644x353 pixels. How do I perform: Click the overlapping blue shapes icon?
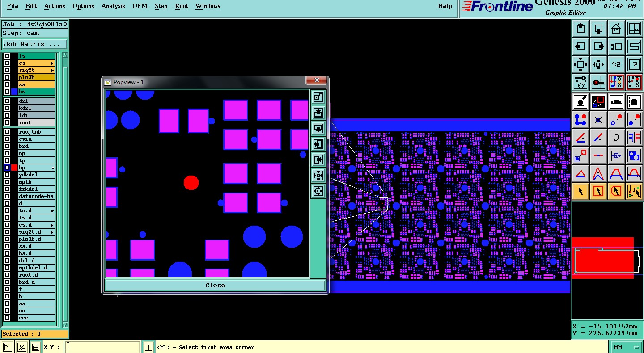click(634, 155)
